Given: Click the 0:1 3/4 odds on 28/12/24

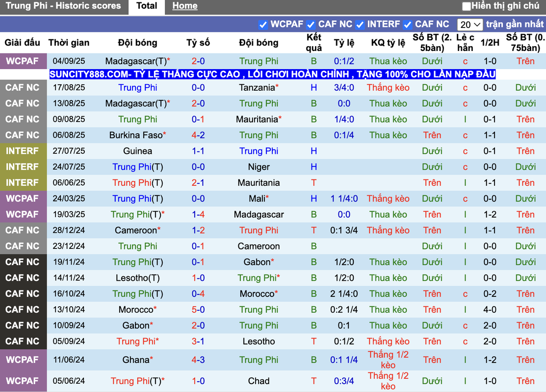Looking at the screenshot, I should (x=344, y=231).
